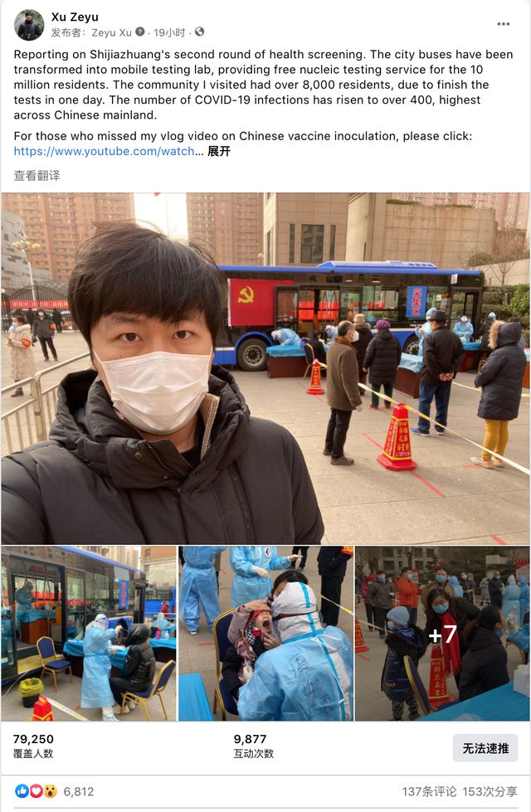The height and width of the screenshot is (812, 531).
Task: Click the Wow face reaction icon
Action: pos(51,790)
